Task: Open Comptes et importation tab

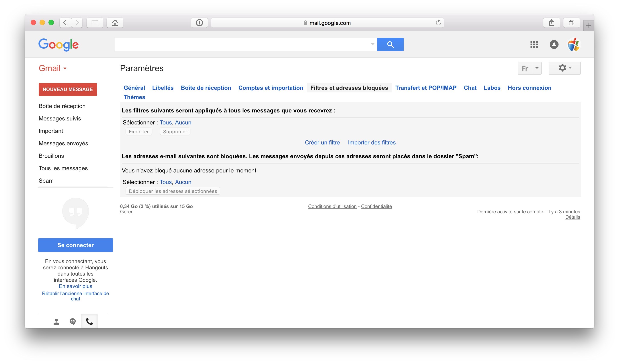Action: (x=271, y=88)
